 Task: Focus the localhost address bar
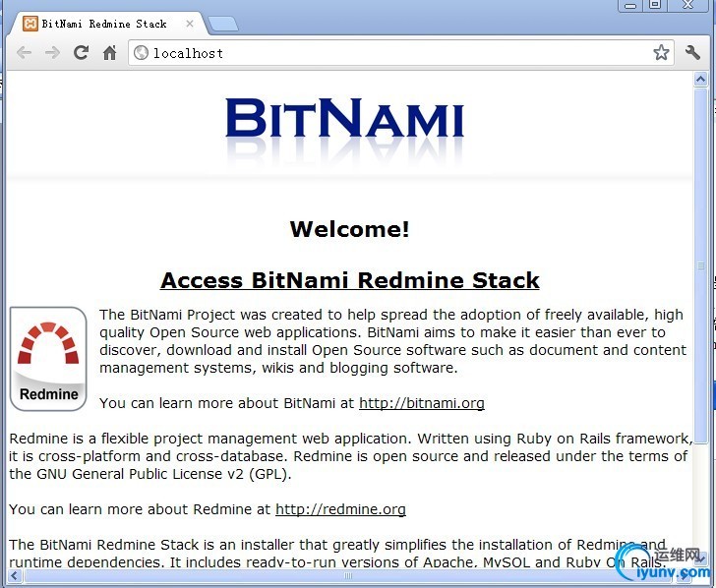pos(401,53)
